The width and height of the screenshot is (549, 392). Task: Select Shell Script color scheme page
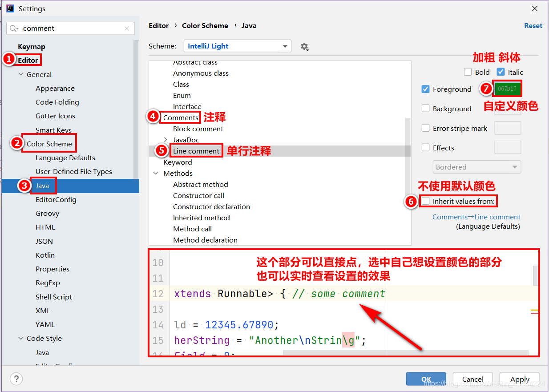[54, 297]
